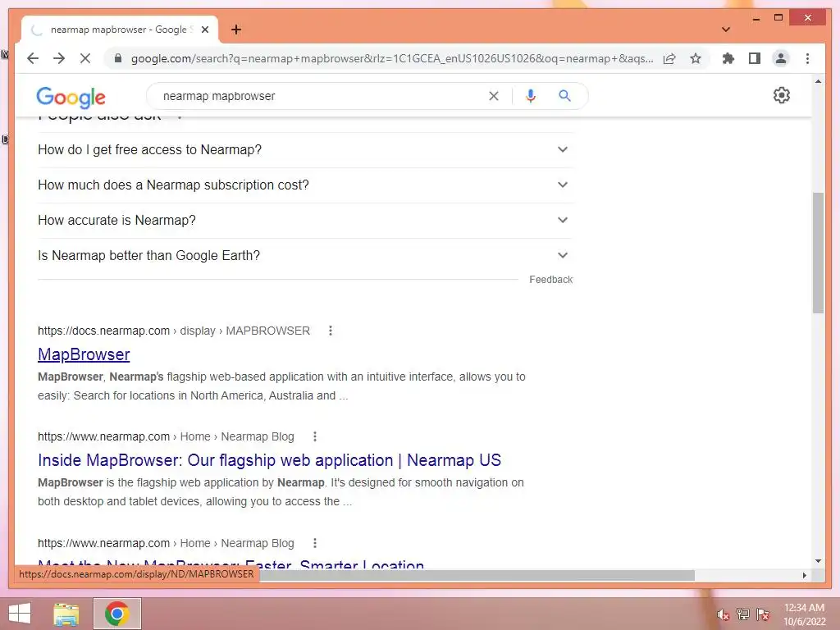Expand 'How much does a Nearmap subscription cost?'
The width and height of the screenshot is (840, 630).
click(305, 185)
